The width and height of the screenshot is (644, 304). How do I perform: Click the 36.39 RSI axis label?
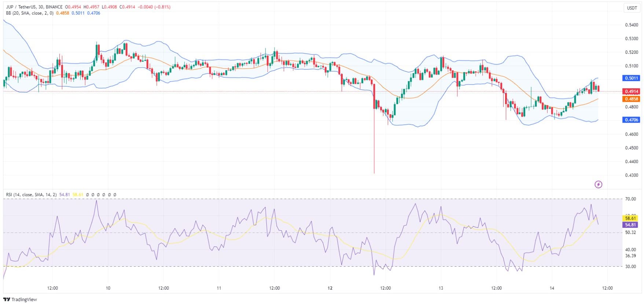coord(630,256)
